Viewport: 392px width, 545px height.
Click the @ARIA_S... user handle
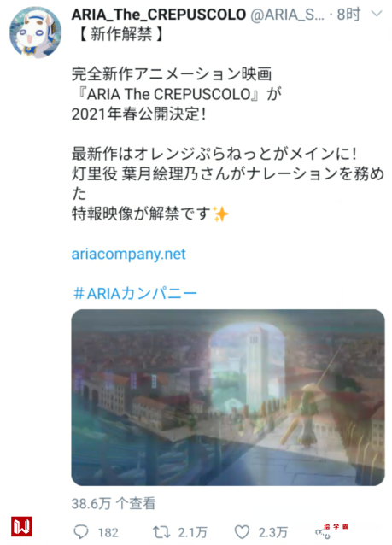(x=287, y=15)
